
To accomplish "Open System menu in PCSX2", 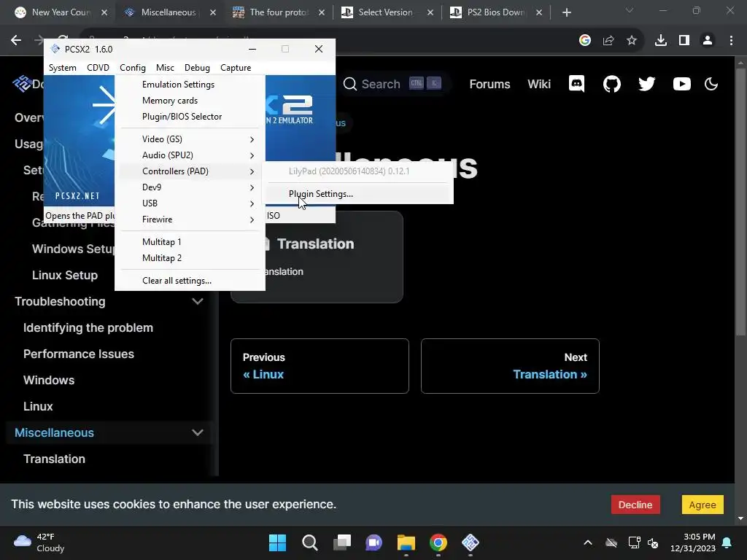I will pos(63,68).
